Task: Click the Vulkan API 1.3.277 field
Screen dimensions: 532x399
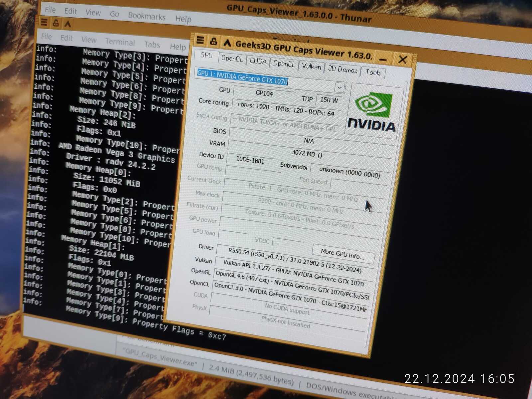Action: 293,273
